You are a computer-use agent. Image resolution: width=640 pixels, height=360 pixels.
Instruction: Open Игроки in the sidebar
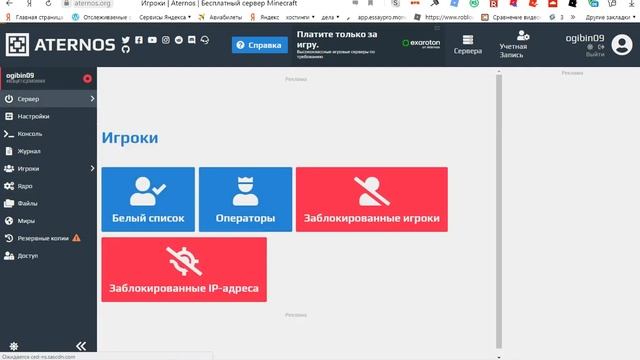tap(48, 169)
